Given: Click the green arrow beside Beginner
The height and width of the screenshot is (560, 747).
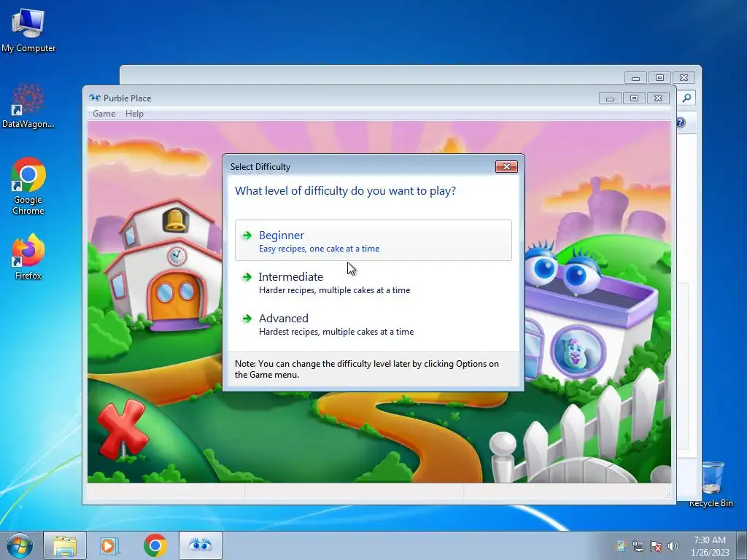Looking at the screenshot, I should pos(247,236).
